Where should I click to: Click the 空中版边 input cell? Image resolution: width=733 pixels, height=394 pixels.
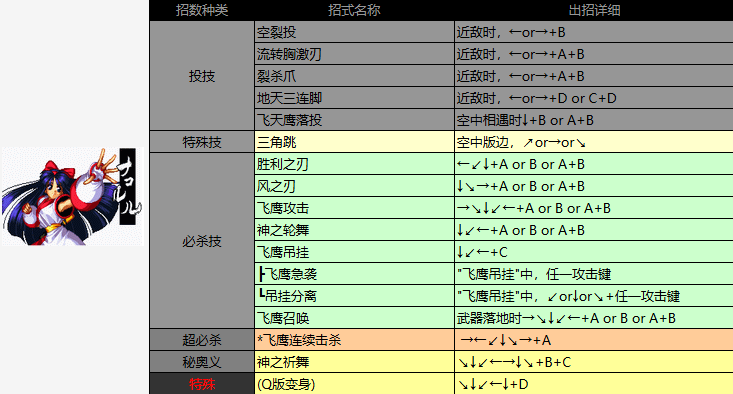click(x=594, y=142)
